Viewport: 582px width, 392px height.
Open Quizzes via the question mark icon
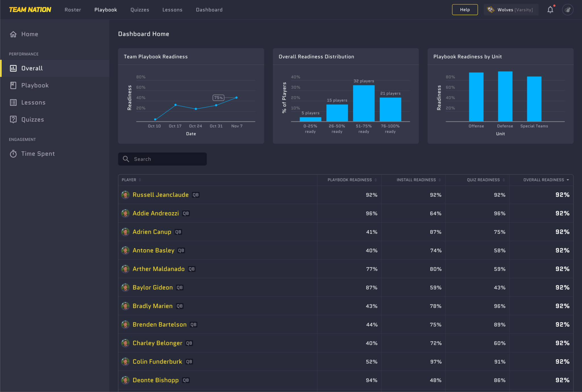(x=13, y=119)
